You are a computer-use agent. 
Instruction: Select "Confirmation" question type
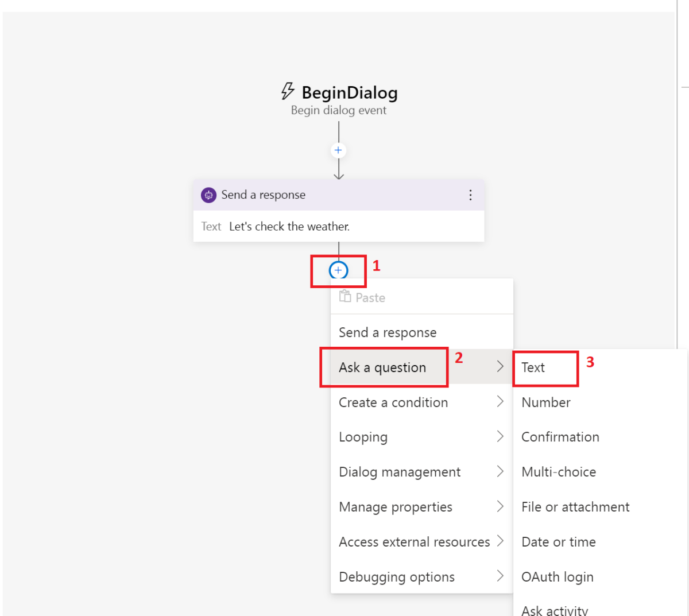tap(560, 437)
